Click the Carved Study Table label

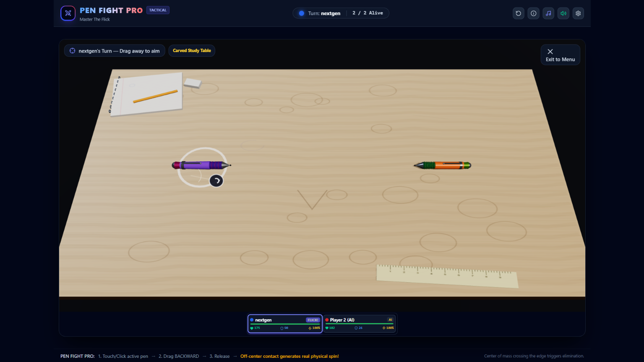192,51
